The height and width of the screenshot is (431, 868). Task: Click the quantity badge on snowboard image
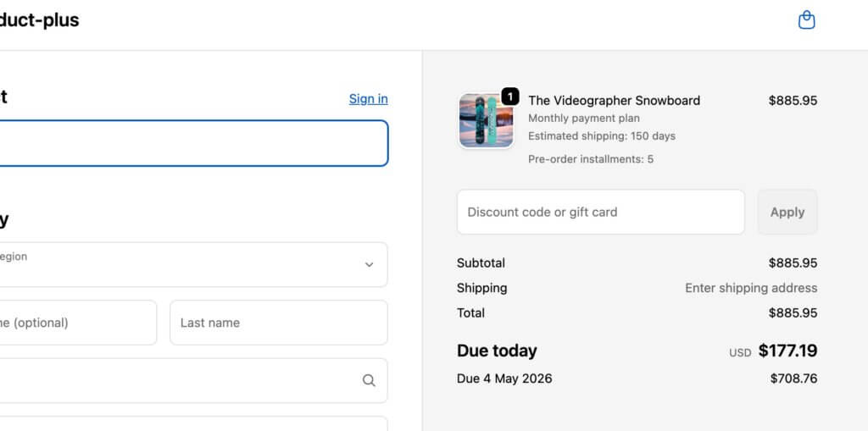(509, 97)
